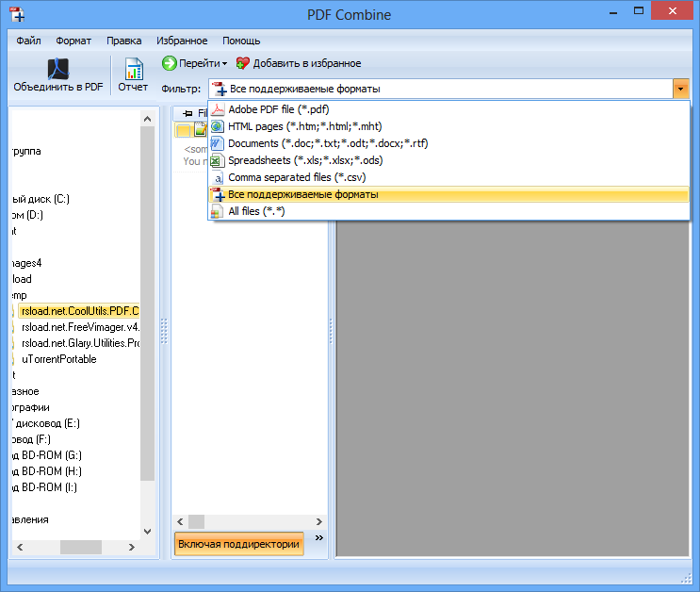700x592 pixels.
Task: Click the yellow folder icon in file list
Action: pos(183,130)
